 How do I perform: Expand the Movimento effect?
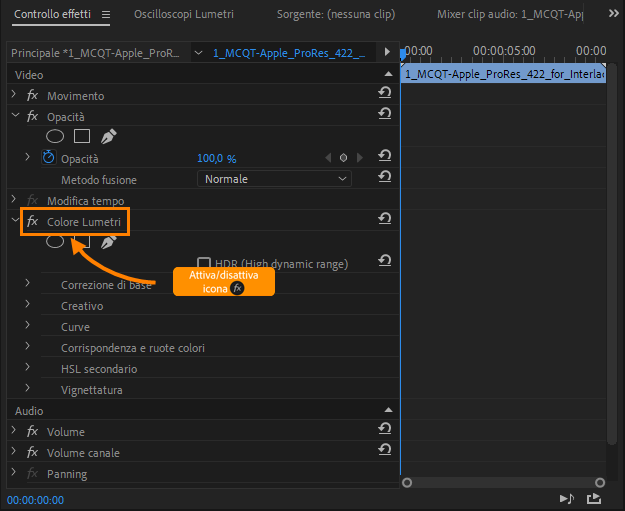tap(14, 94)
